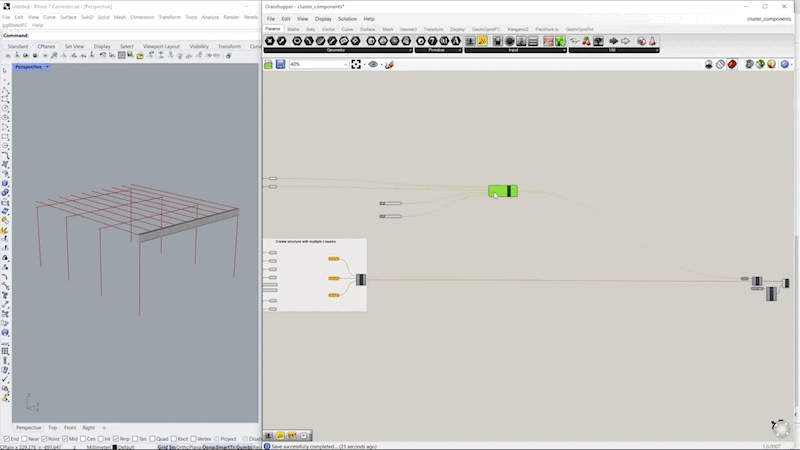Viewport: 800px width, 450px height.
Task: Select the 7 Integer primitive icon
Action: 432,41
